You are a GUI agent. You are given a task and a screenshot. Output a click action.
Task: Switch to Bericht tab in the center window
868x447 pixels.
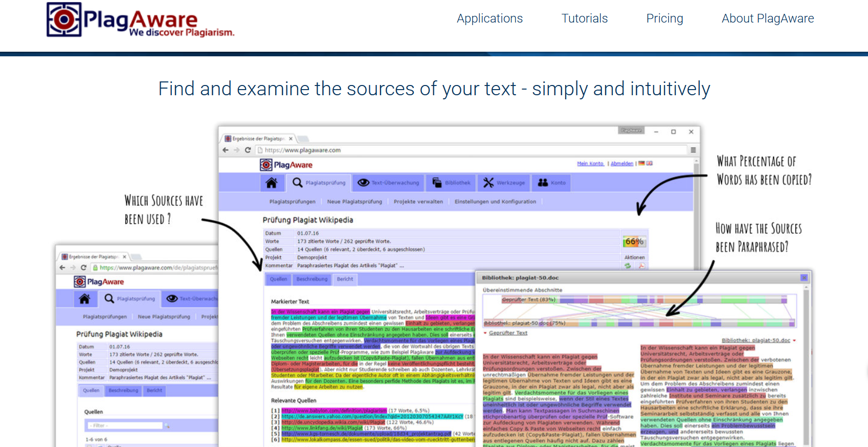click(345, 279)
